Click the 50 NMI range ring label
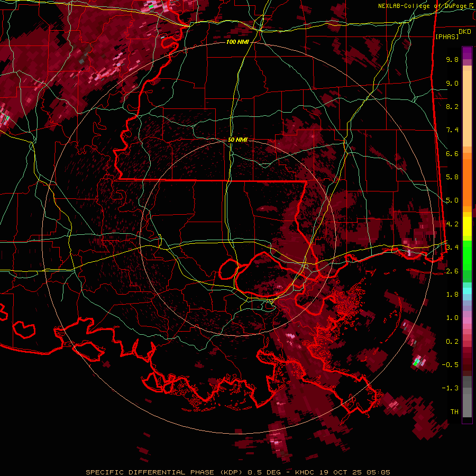This screenshot has width=476, height=476. pos(237,140)
